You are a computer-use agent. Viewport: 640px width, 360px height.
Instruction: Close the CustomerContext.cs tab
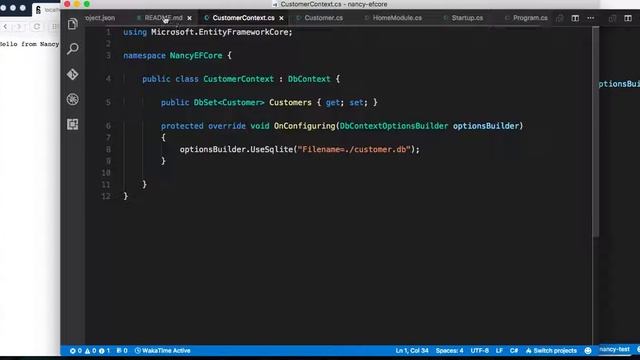[x=281, y=18]
